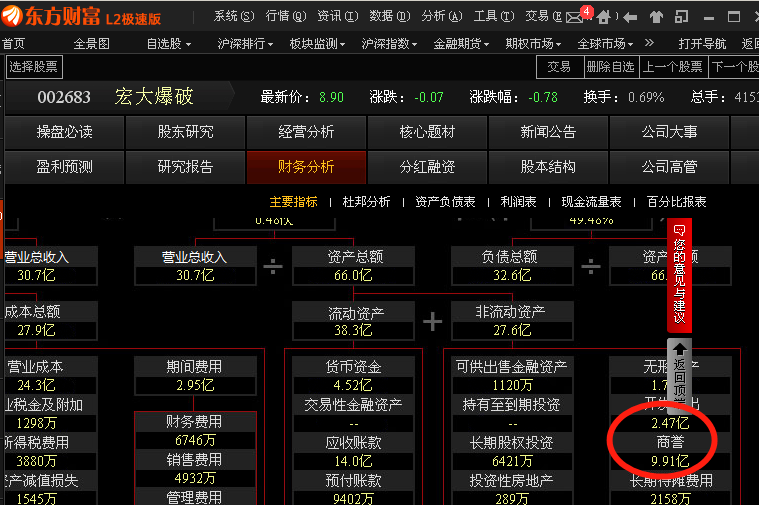The image size is (759, 505).
Task: Open the 交易(E) menu
Action: coord(544,17)
